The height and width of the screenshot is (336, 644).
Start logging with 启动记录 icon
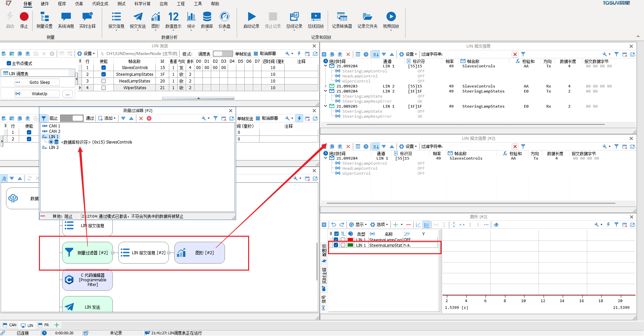coord(251,17)
